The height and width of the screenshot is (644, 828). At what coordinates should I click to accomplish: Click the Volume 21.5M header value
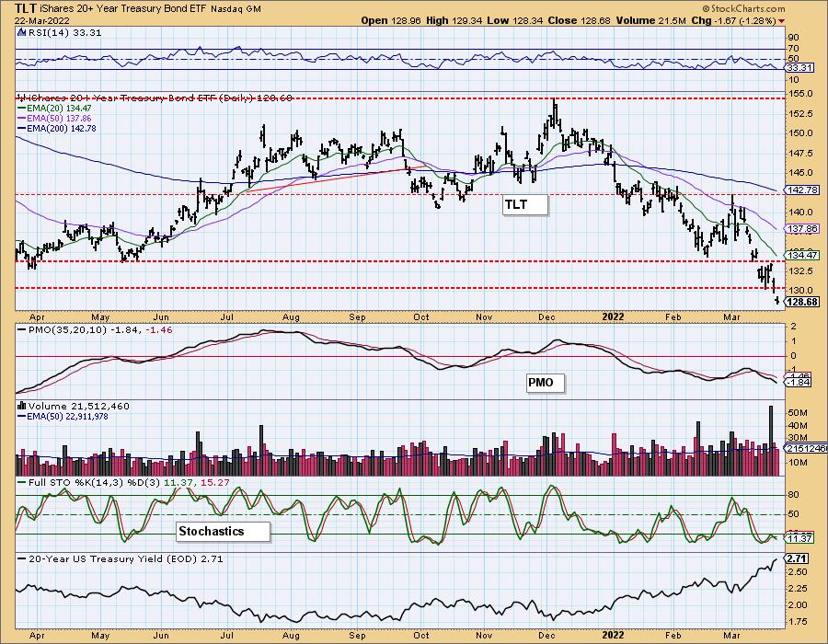(x=650, y=20)
